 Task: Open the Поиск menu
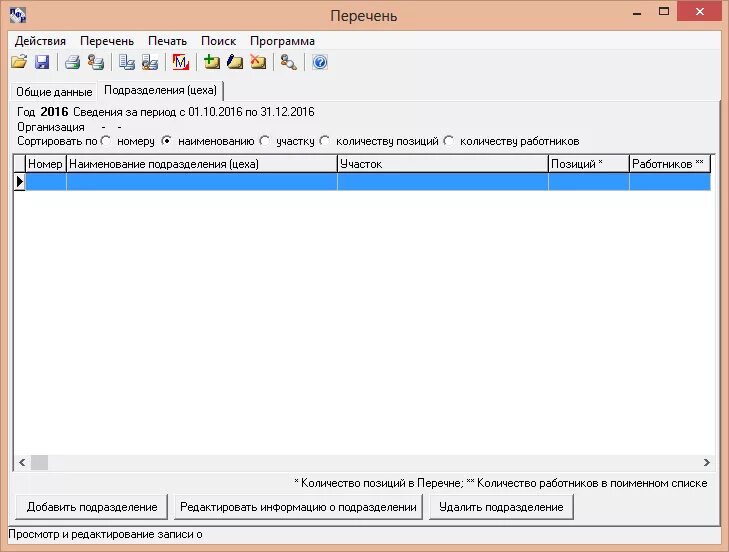click(219, 41)
